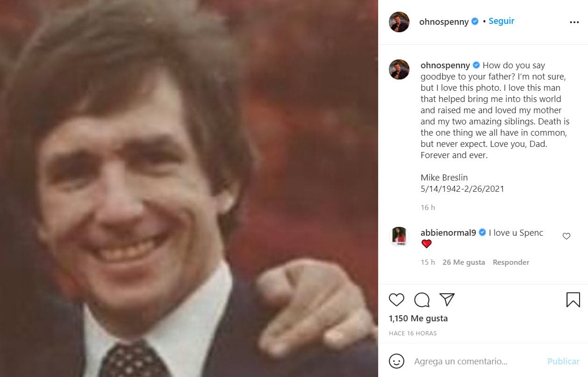Open the post timestamp labeled 16 h
The height and width of the screenshot is (377, 588).
(x=428, y=207)
